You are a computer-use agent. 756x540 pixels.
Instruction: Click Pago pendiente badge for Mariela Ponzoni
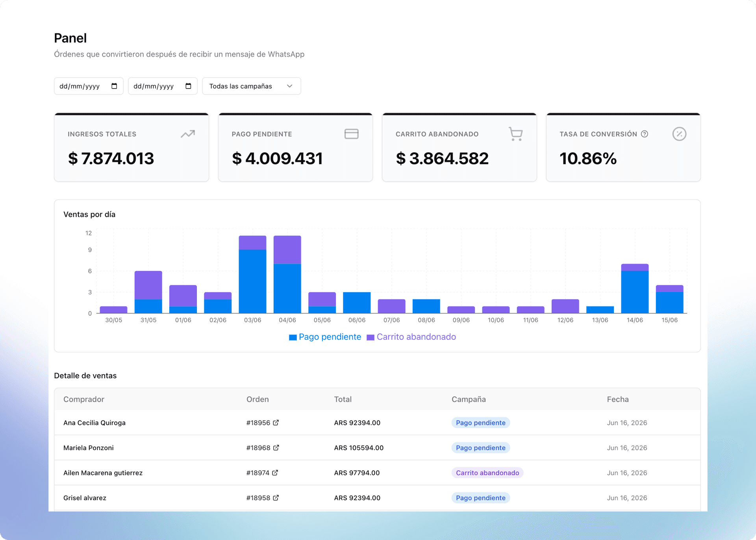[x=481, y=448]
